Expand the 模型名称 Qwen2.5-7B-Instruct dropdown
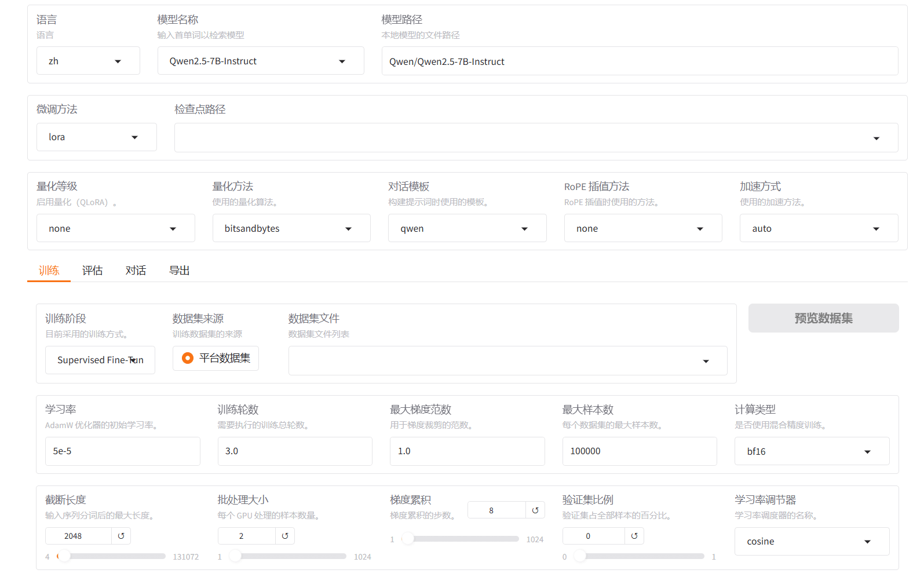924x577 pixels. [x=261, y=61]
